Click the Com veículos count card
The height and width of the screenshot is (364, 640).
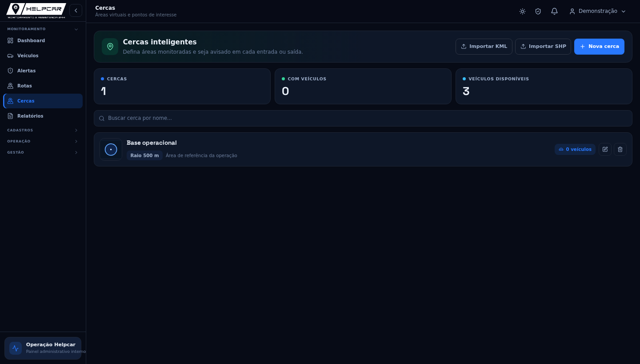[x=363, y=86]
